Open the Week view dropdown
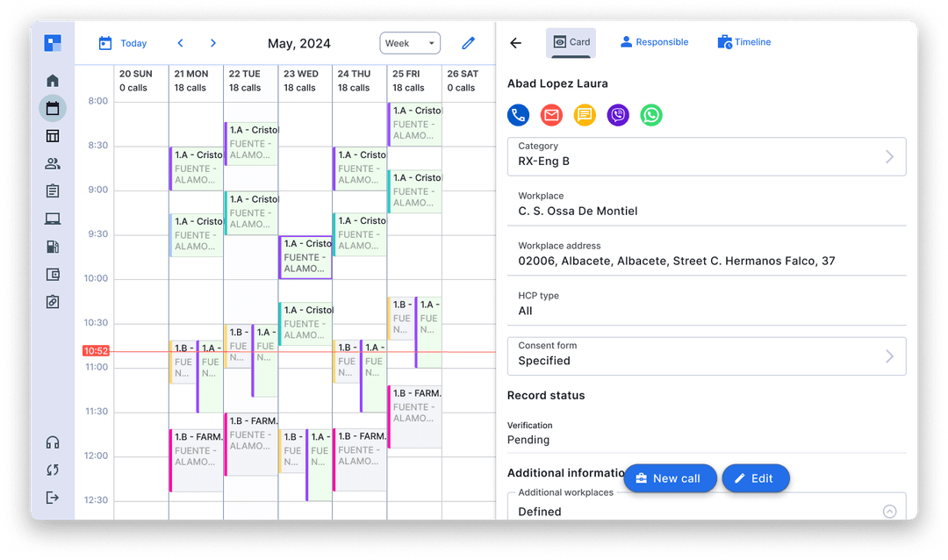This screenshot has height=560, width=948. click(410, 43)
